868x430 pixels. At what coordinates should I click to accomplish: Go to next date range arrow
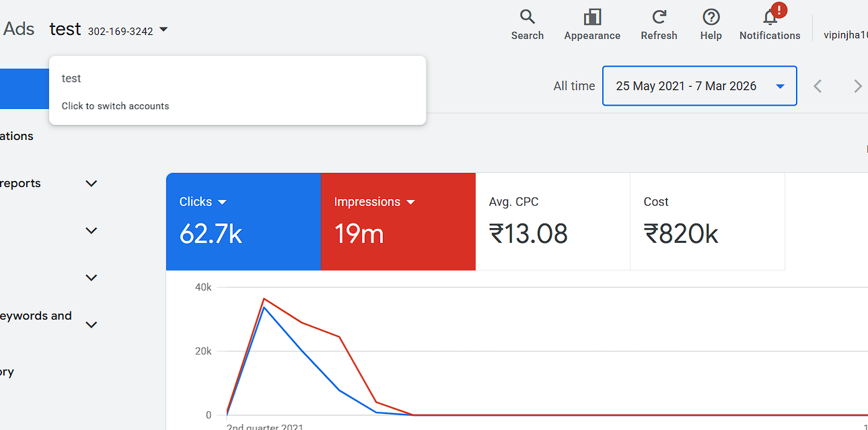pyautogui.click(x=857, y=86)
